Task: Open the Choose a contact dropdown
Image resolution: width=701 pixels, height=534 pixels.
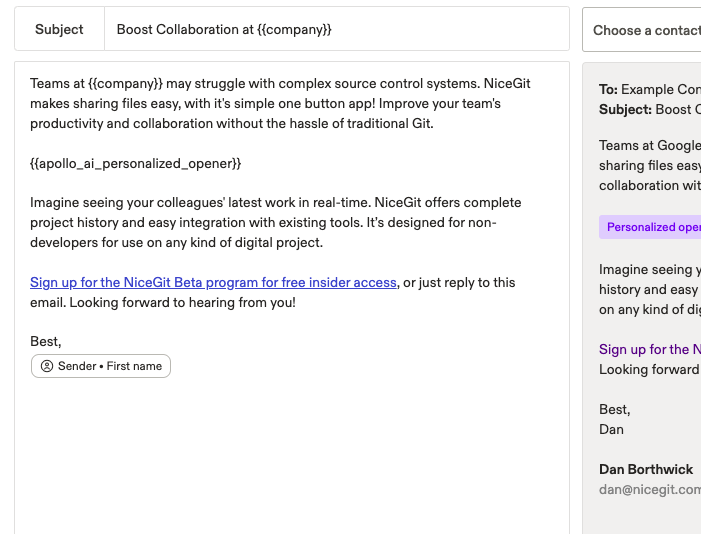Action: pyautogui.click(x=645, y=30)
